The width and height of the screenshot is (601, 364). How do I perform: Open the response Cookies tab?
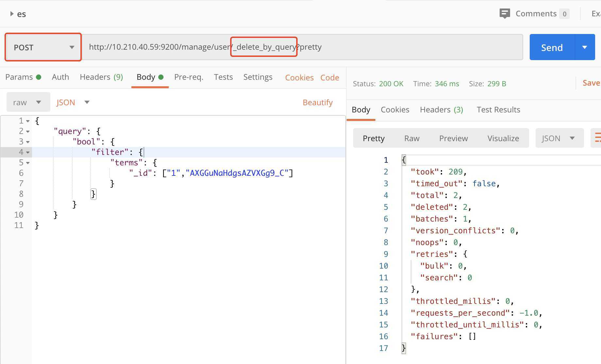coord(395,110)
